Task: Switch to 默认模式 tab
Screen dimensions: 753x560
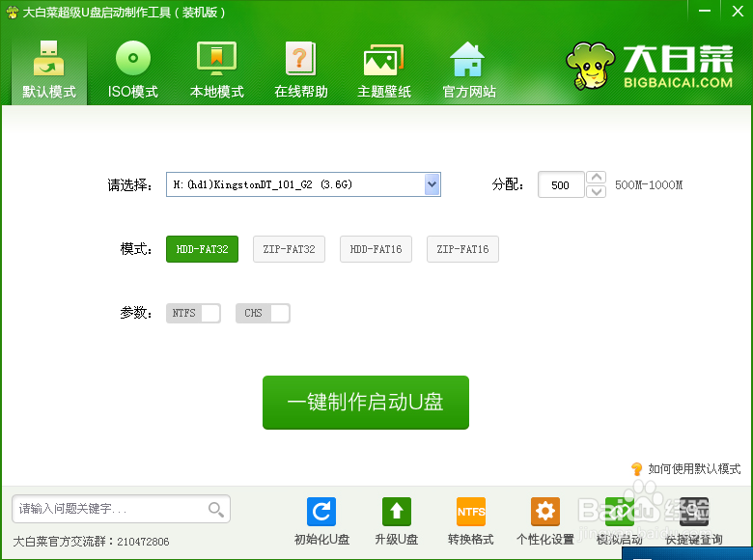Action: pyautogui.click(x=49, y=70)
